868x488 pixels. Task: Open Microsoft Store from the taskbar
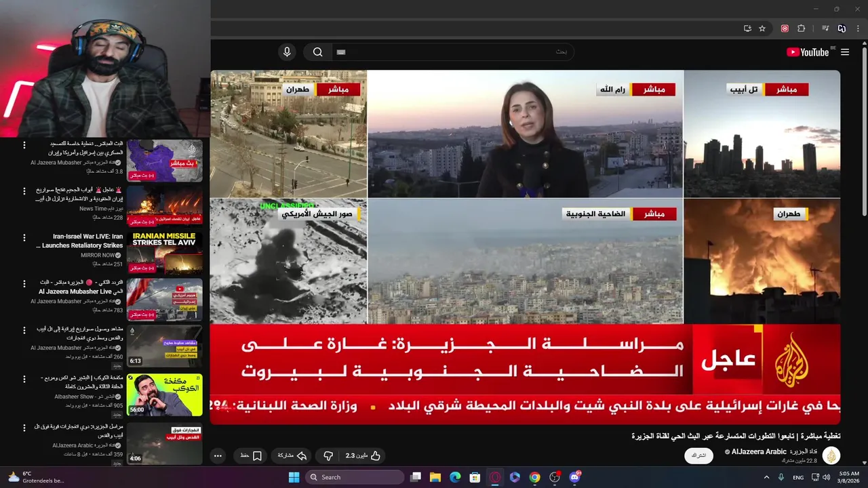(x=475, y=477)
